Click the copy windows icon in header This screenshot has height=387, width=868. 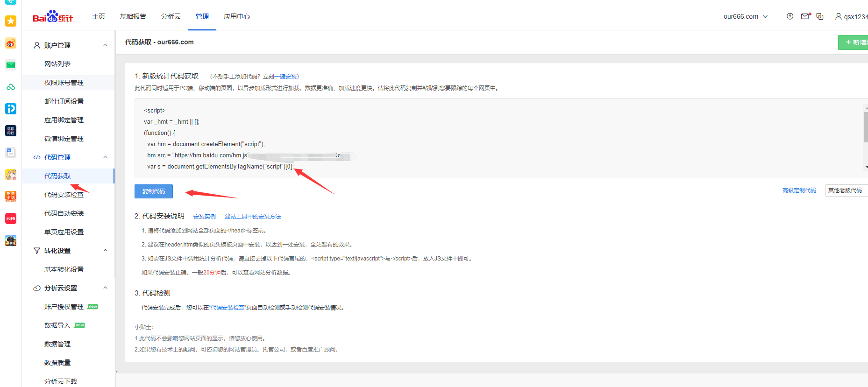click(820, 16)
